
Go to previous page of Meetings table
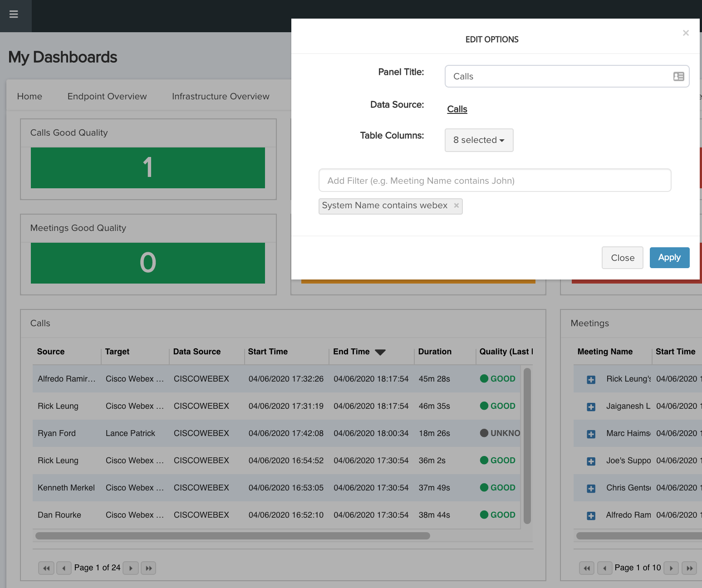pos(605,568)
